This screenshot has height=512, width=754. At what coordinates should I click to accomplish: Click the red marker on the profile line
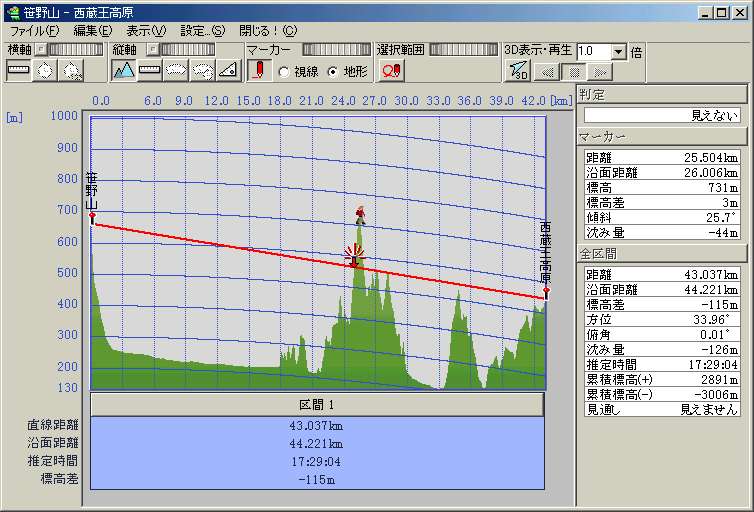[354, 258]
